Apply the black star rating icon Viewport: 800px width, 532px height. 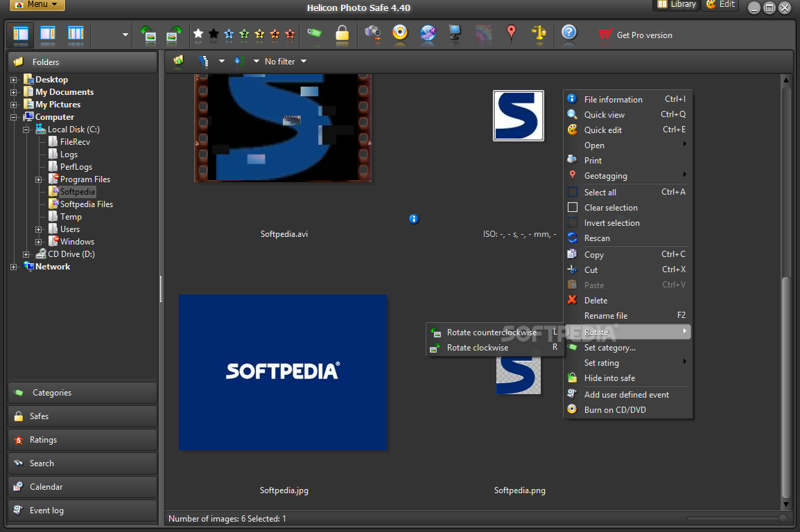coord(214,34)
